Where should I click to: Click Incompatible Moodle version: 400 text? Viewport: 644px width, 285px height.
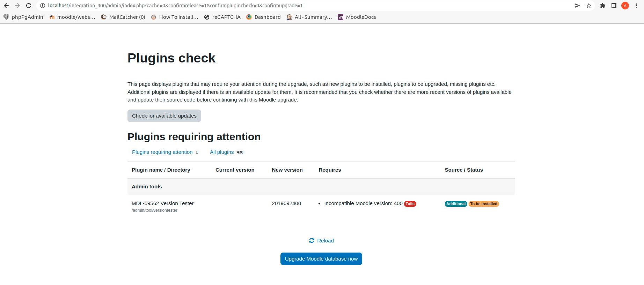coord(363,203)
